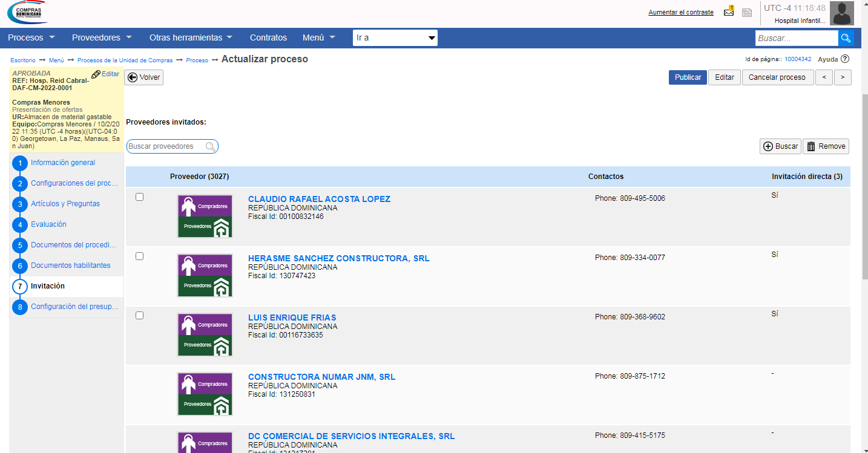
Task: Tick checkbox for Herasme Sanchez Constructora
Action: click(140, 256)
